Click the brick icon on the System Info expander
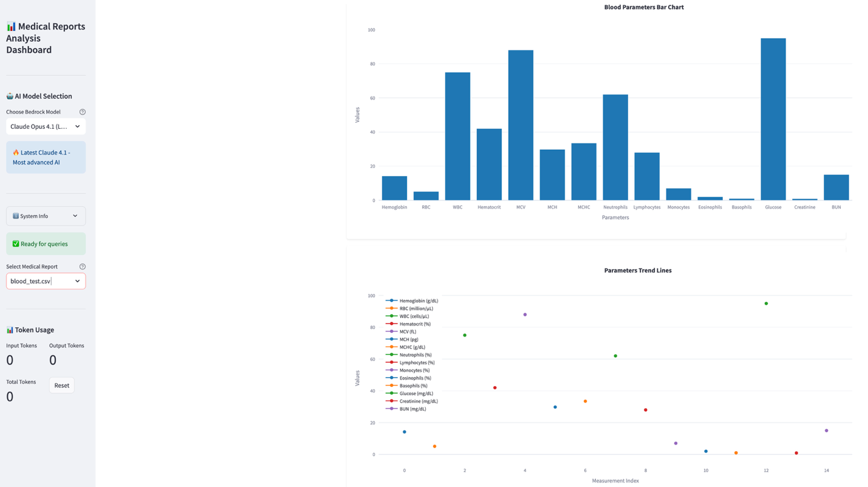Screen dimensions: 868x487 [15, 216]
